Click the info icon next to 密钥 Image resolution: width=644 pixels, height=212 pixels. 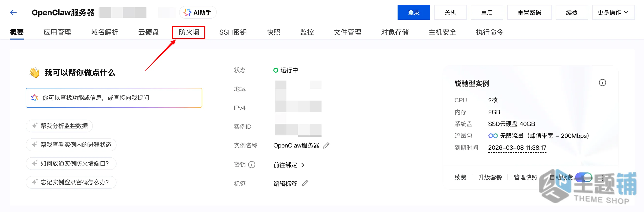tap(251, 165)
